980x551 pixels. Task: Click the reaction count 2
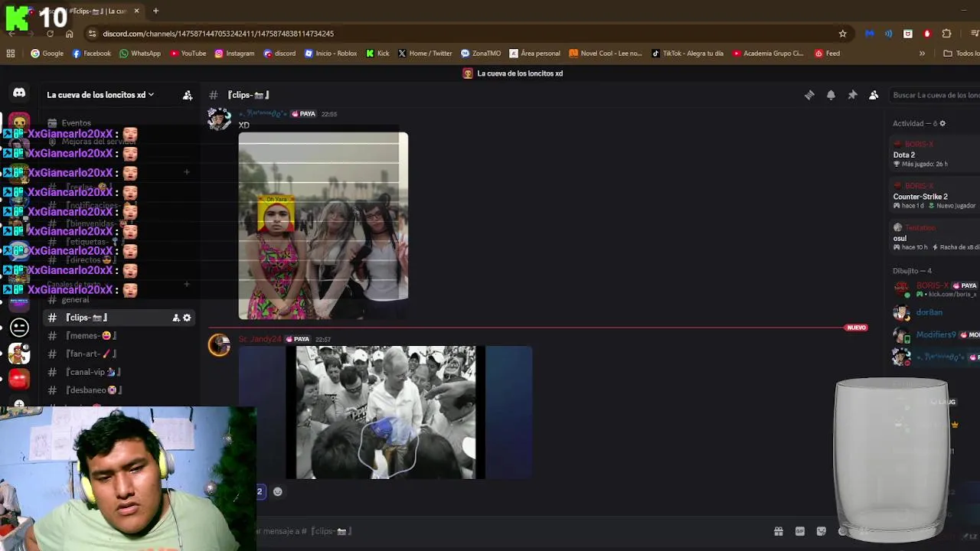click(259, 491)
